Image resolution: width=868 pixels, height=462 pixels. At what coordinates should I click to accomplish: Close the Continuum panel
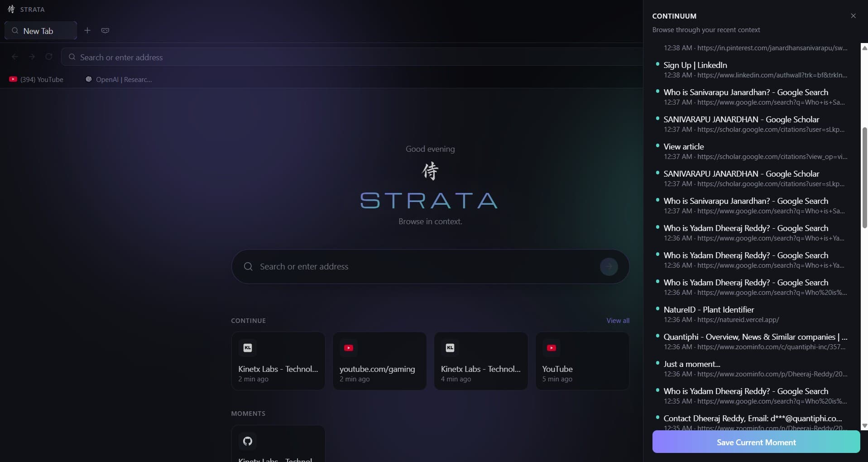853,16
